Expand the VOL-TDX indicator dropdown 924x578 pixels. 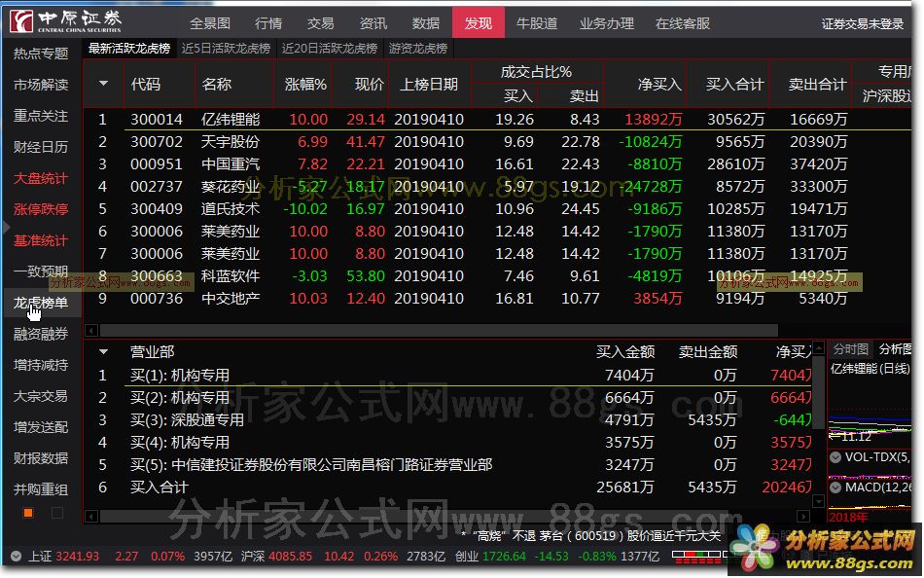(835, 457)
